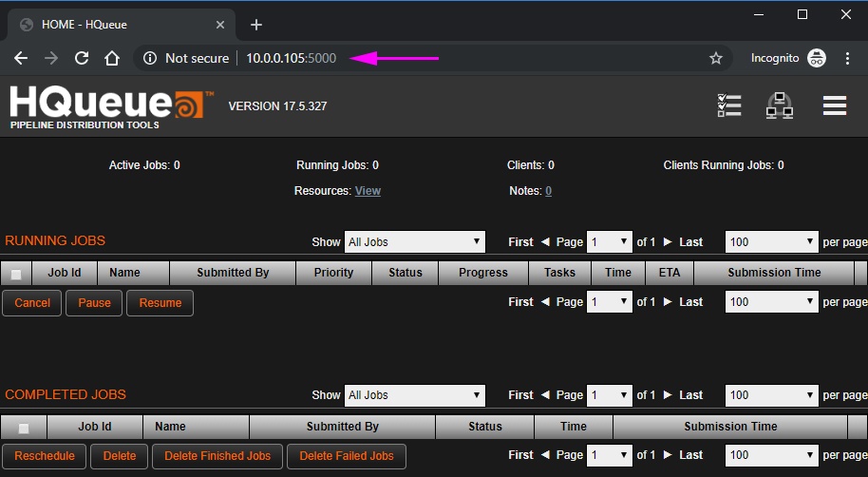Open the browser home page

click(x=112, y=58)
